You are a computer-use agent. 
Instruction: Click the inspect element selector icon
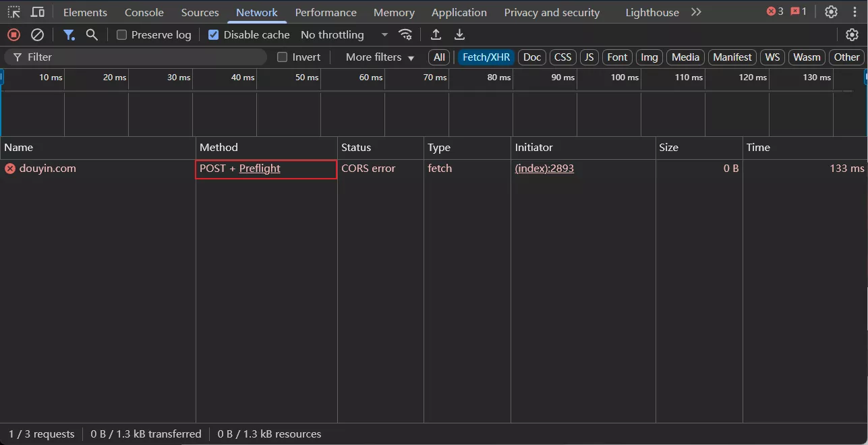pyautogui.click(x=13, y=12)
